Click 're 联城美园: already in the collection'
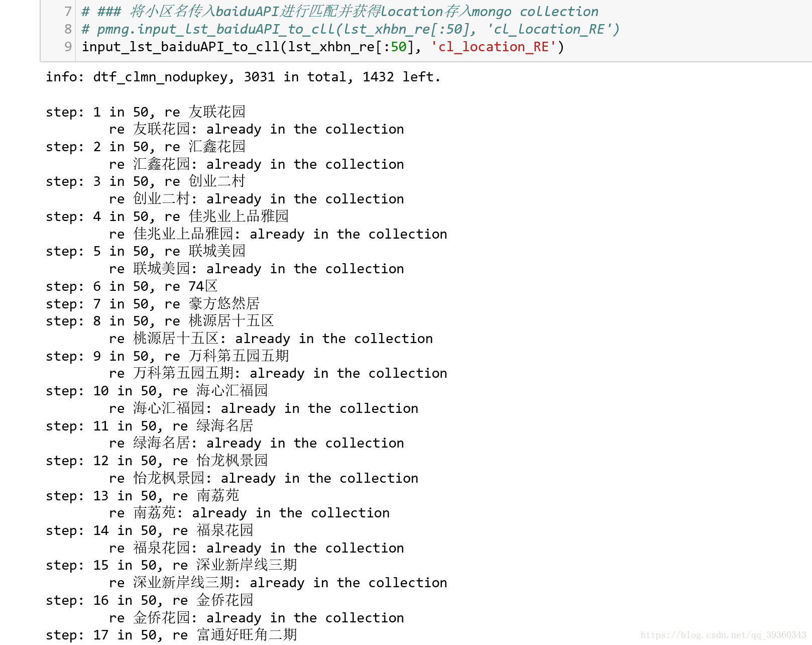The height and width of the screenshot is (645, 812). 257,269
